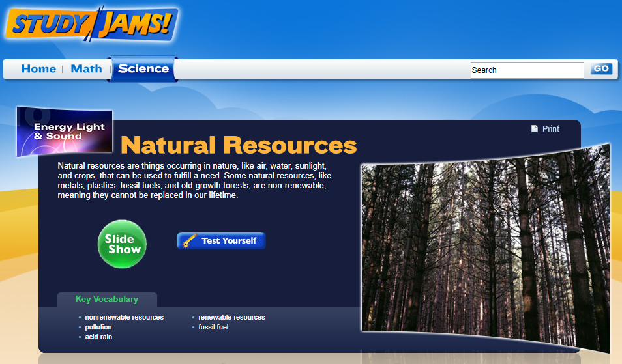Screen dimensions: 622x364
Task: Click the acid rain vocabulary term
Action: coord(98,337)
